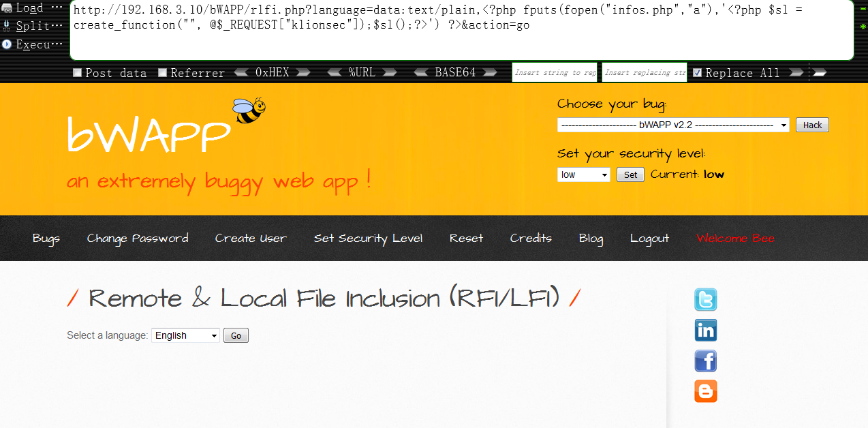Click the Insert replacing string field
Image resolution: width=868 pixels, height=428 pixels.
pyautogui.click(x=645, y=72)
